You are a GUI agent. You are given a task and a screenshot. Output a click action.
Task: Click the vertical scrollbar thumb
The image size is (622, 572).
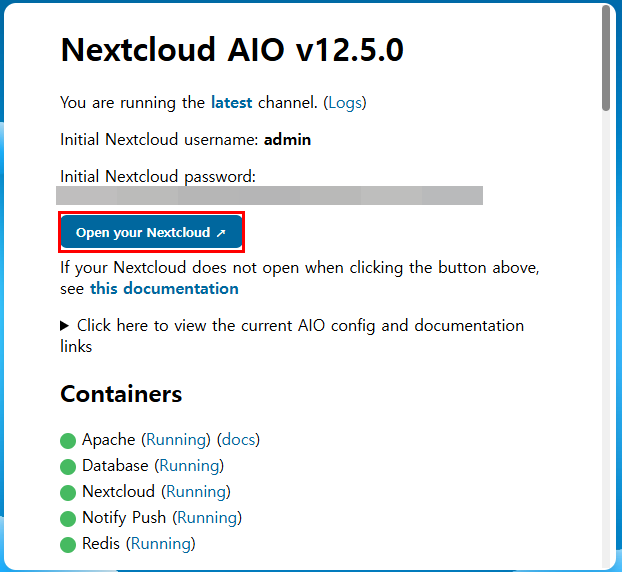click(x=606, y=58)
